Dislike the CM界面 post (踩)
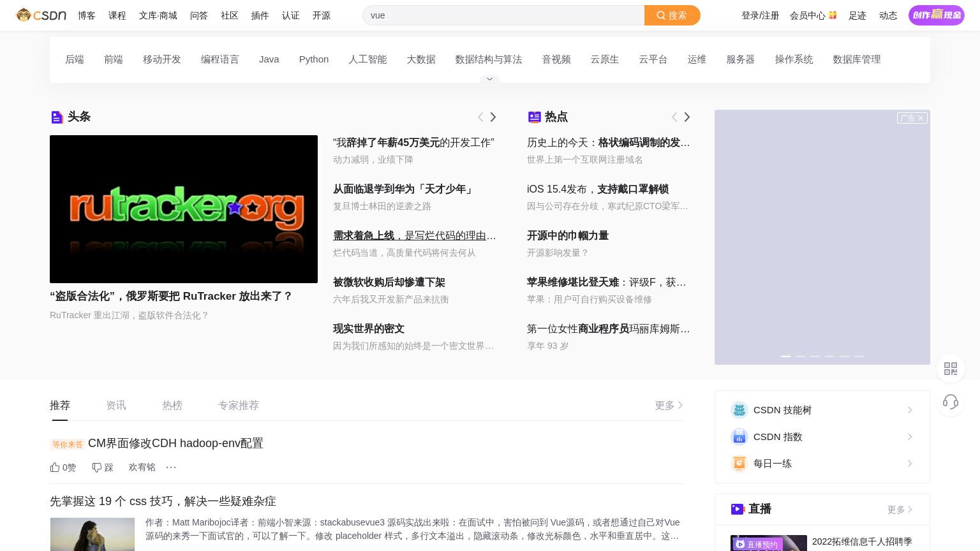Image resolution: width=980 pixels, height=551 pixels. click(103, 467)
